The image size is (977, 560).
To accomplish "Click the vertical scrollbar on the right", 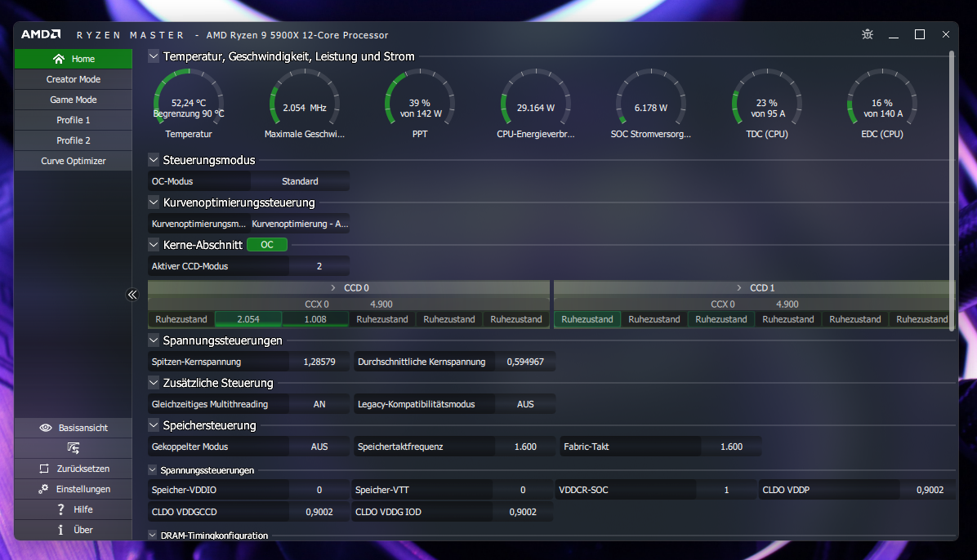I will 952,190.
